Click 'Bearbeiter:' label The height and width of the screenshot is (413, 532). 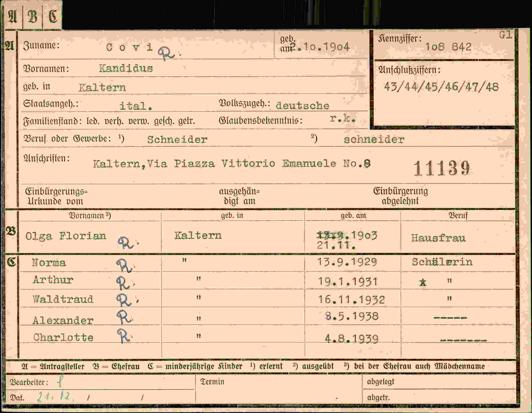(x=29, y=382)
